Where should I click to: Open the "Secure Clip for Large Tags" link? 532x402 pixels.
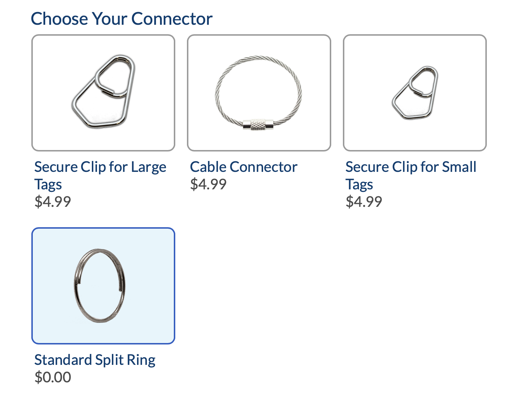100,167
